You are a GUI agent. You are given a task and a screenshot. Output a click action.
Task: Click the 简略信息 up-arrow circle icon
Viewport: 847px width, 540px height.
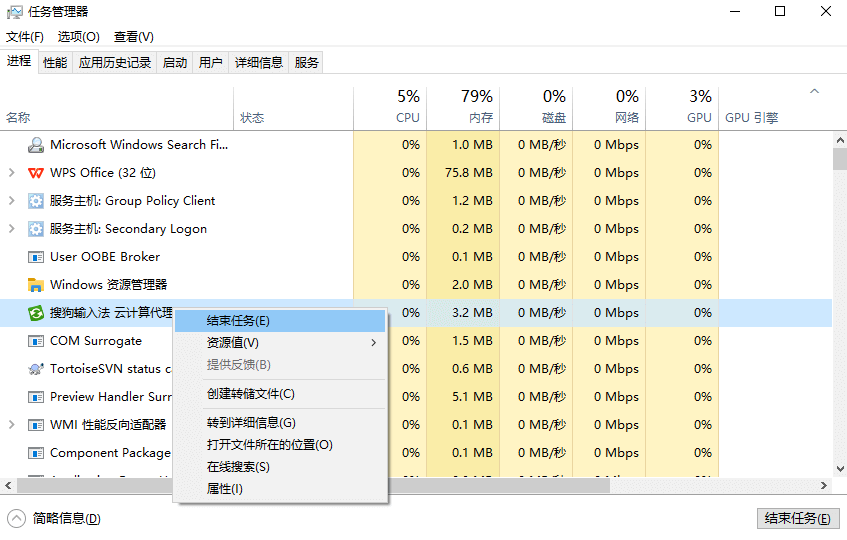coord(16,518)
